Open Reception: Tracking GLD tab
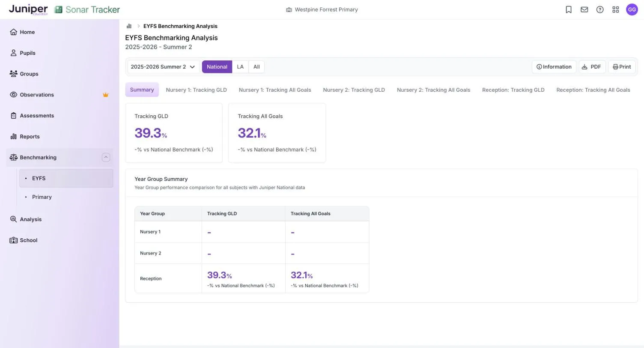Image resolution: width=644 pixels, height=348 pixels. (513, 90)
